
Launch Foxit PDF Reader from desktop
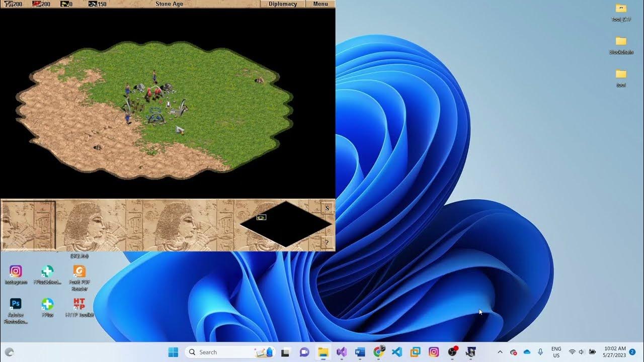coord(79,278)
